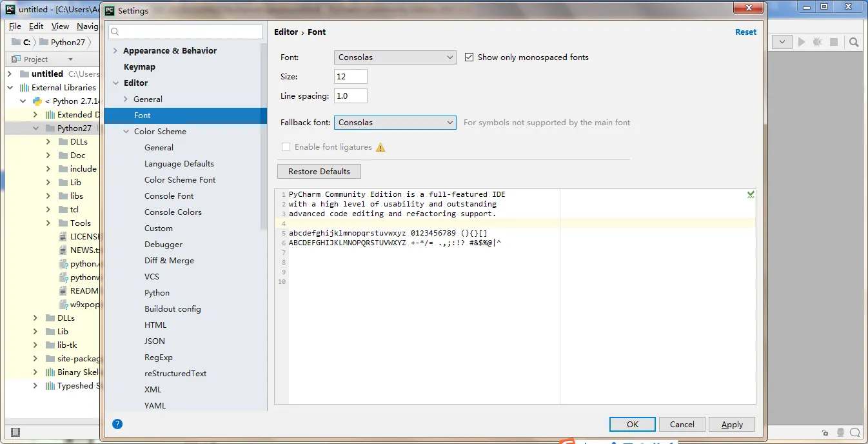Toggle tool window buttons icon at bottom-left
The height and width of the screenshot is (444, 868).
(x=15, y=432)
